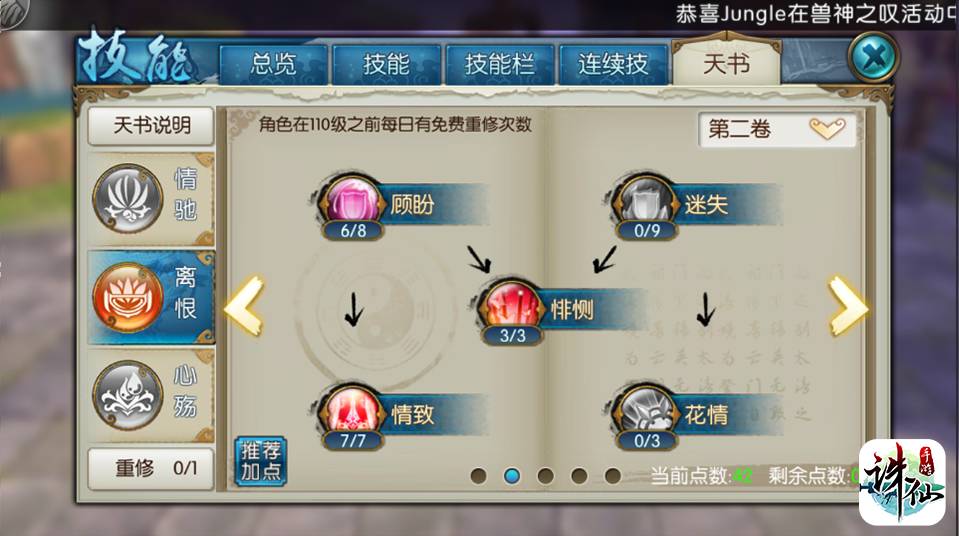
Task: Switch to the 技能栏 tab
Action: point(500,64)
